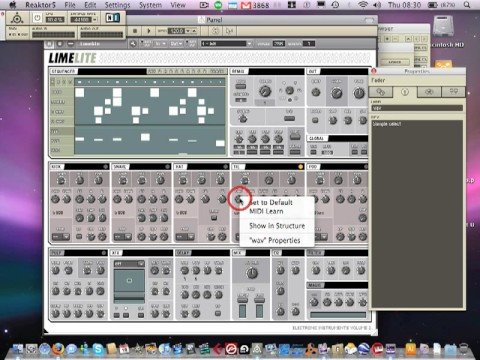Viewport: 480px width, 360px height.
Task: Click the large knob in Remix section
Action: click(x=265, y=90)
